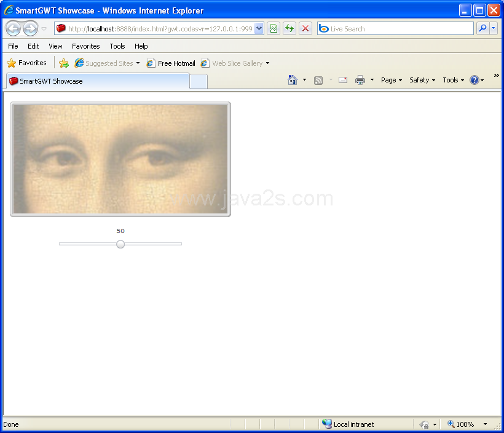Click the Local intranet status text

pos(353,424)
